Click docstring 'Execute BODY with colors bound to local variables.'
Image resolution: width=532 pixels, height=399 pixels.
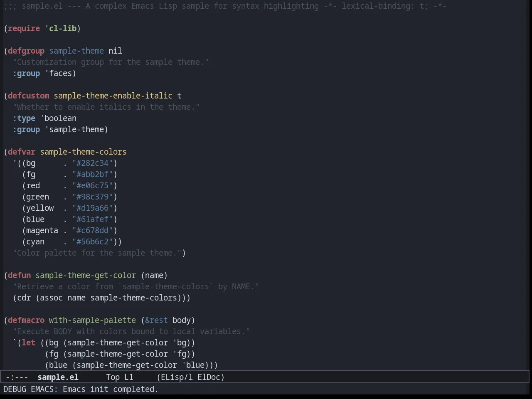[131, 331]
